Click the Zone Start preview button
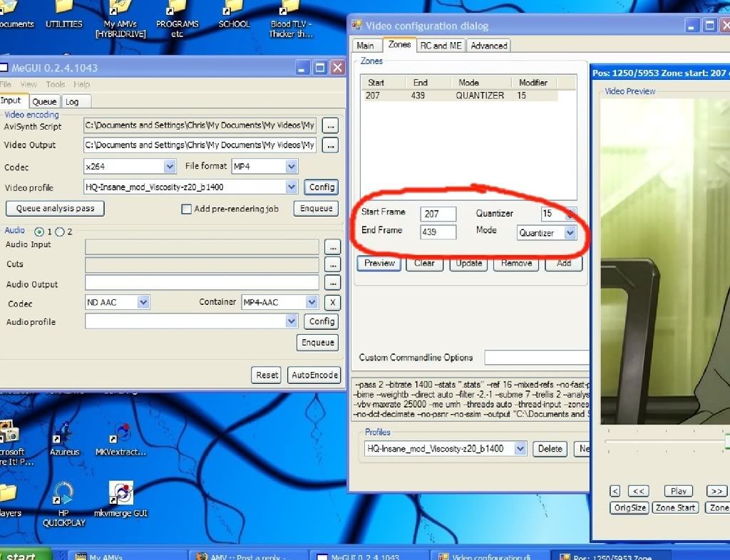Image resolution: width=730 pixels, height=560 pixels. pos(675,508)
